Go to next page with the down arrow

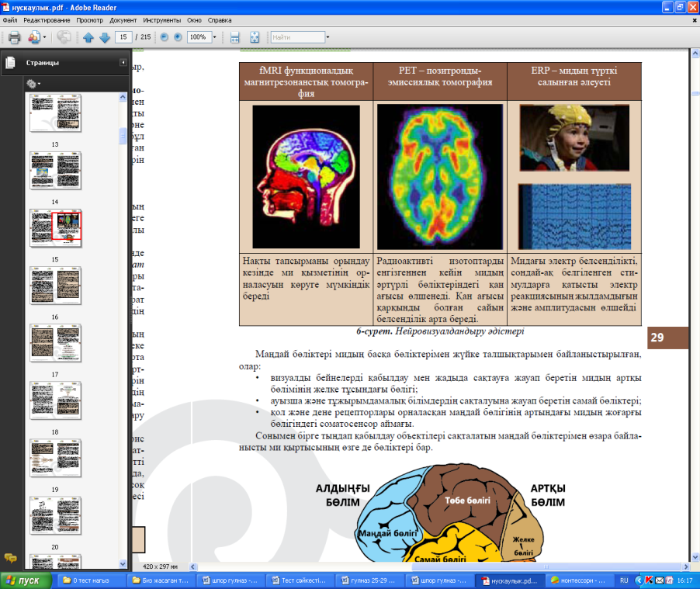click(x=105, y=37)
